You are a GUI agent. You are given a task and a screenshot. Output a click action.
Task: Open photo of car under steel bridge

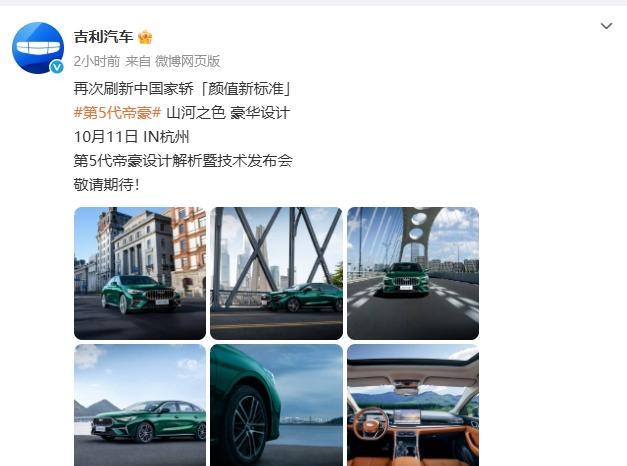pyautogui.click(x=276, y=273)
